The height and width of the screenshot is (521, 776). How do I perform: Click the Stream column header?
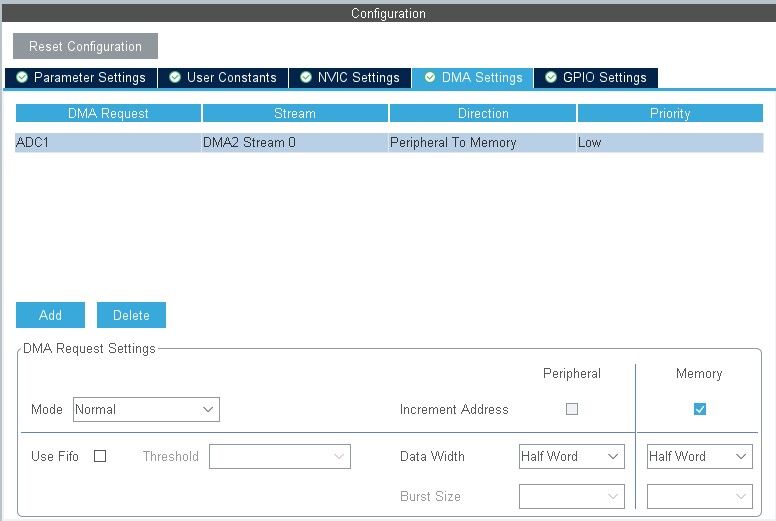(x=295, y=113)
